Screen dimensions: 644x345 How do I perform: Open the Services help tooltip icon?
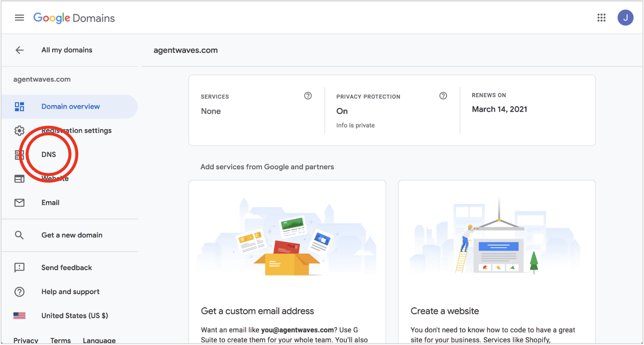[x=308, y=96]
